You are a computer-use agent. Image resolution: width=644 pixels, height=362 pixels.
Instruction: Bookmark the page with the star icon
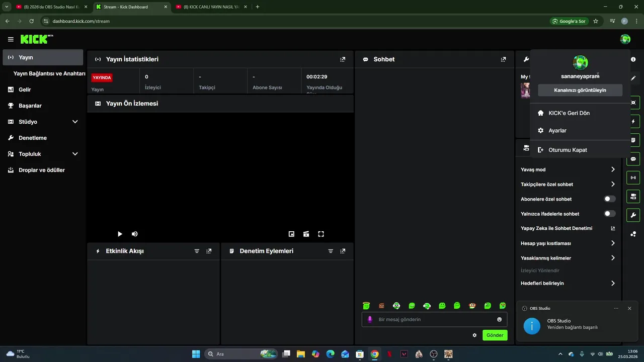[x=596, y=21]
